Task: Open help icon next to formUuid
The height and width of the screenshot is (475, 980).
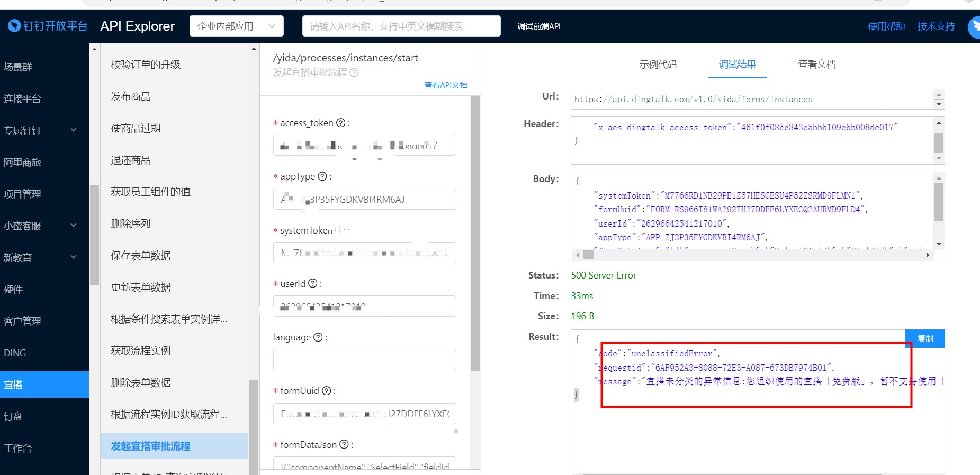Action: [x=327, y=391]
